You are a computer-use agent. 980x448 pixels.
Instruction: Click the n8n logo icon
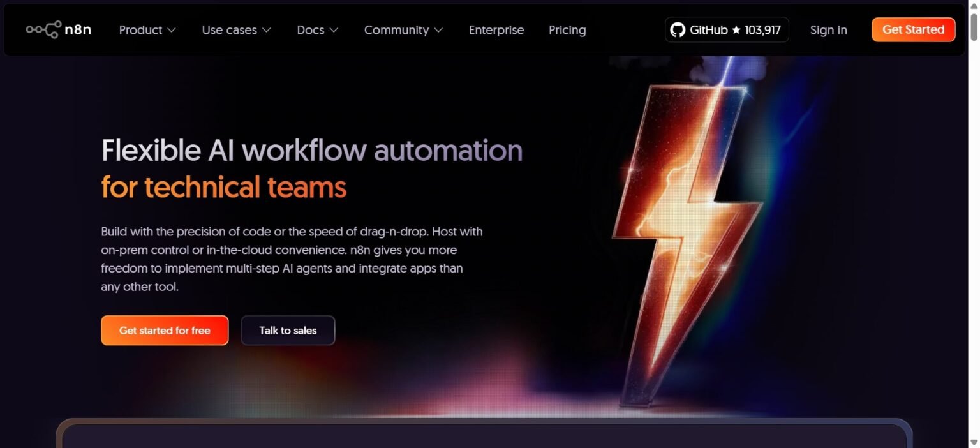(x=43, y=29)
